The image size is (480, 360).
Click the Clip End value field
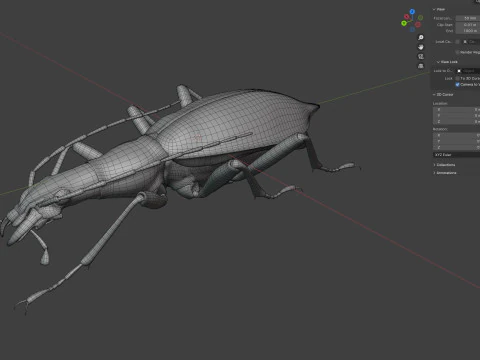click(x=468, y=31)
